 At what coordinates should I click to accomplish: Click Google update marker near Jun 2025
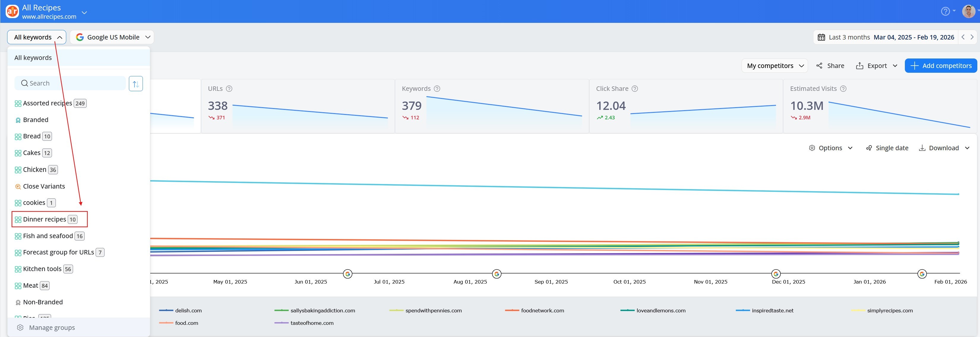(347, 274)
